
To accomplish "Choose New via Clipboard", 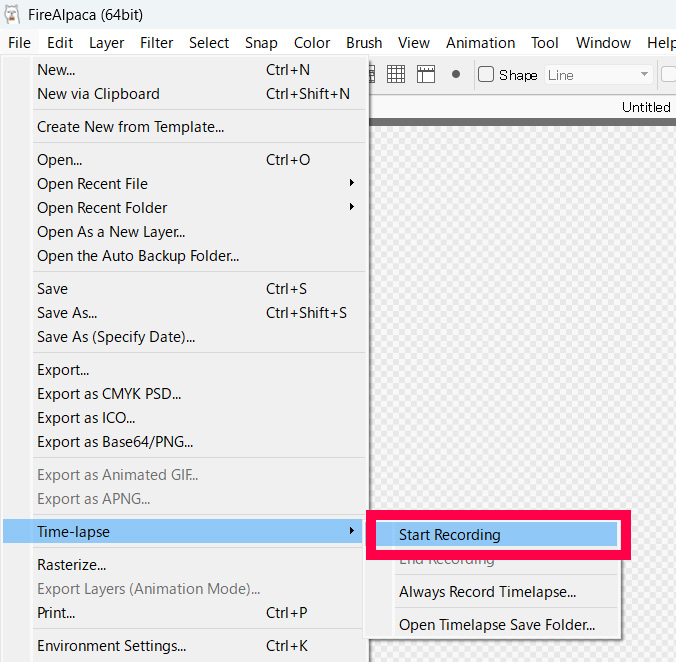I will click(98, 94).
